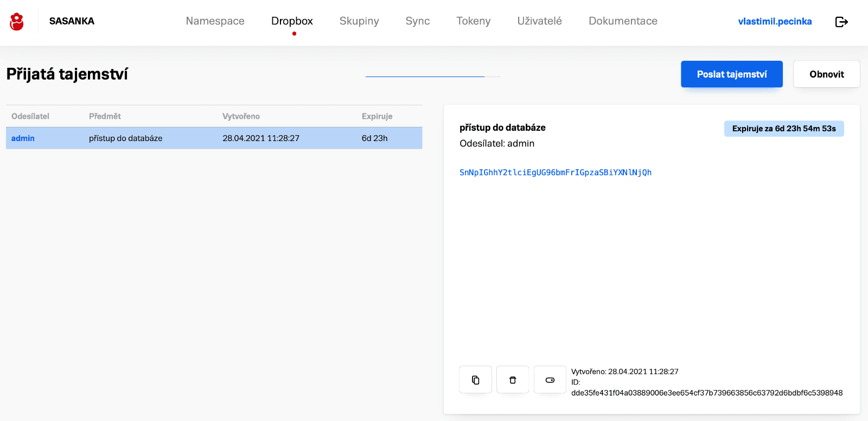Image resolution: width=868 pixels, height=421 pixels.
Task: Select the Dropbox tab
Action: pyautogui.click(x=292, y=21)
